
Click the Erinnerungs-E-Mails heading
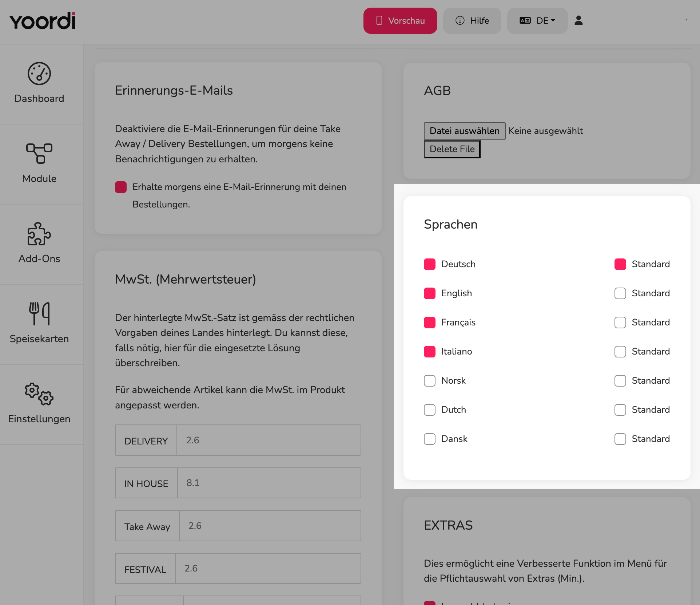(174, 91)
